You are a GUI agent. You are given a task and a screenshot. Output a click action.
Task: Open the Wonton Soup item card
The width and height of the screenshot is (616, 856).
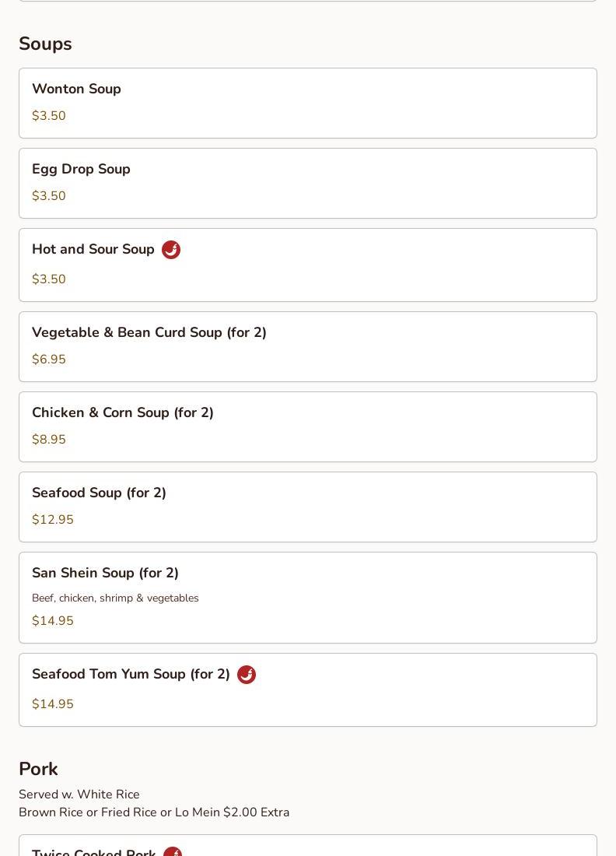click(x=308, y=103)
